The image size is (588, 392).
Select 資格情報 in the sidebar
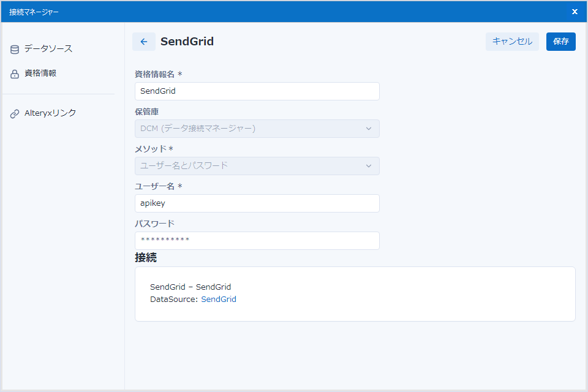click(x=40, y=73)
